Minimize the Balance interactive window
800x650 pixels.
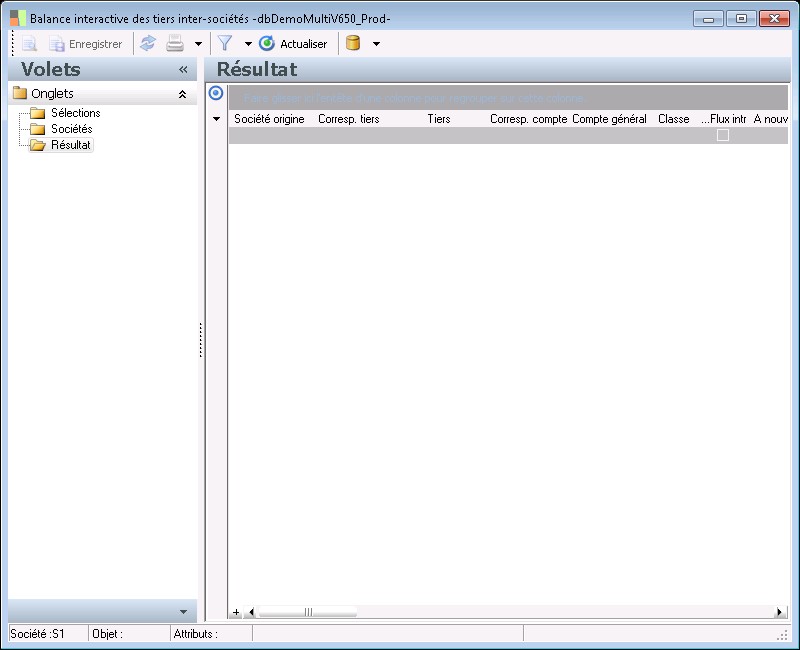708,19
